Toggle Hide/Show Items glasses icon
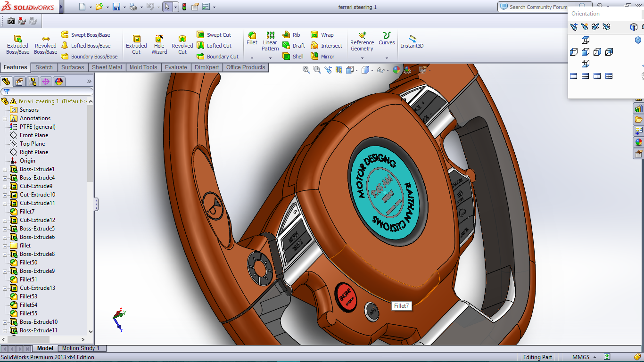This screenshot has width=644, height=362. (381, 70)
